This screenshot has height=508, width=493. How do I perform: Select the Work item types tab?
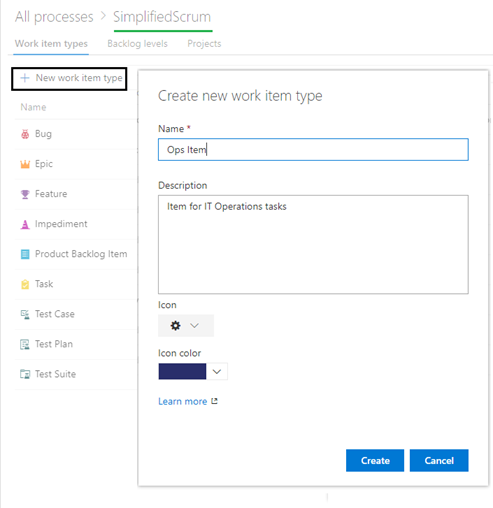click(x=51, y=44)
